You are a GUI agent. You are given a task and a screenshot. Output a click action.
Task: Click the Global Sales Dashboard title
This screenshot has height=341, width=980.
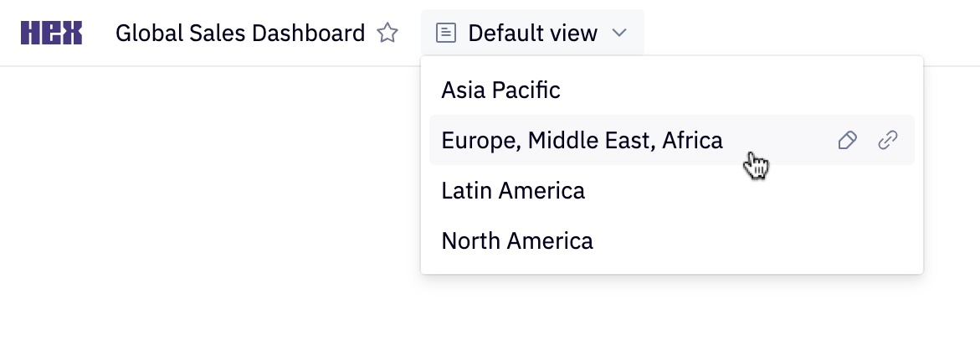(240, 34)
